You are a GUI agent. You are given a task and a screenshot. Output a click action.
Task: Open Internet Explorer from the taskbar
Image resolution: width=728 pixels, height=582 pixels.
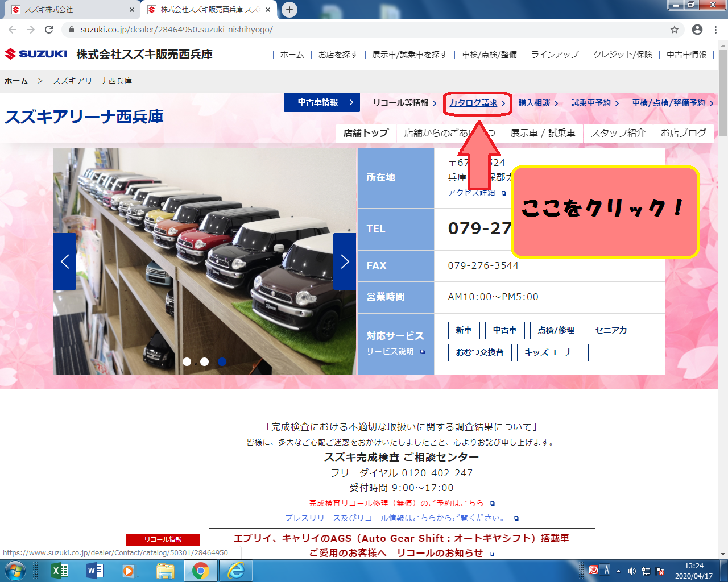pyautogui.click(x=235, y=571)
